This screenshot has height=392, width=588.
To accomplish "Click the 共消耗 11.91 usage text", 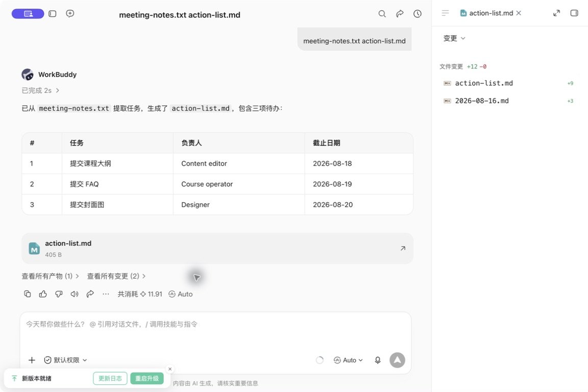I will point(140,294).
